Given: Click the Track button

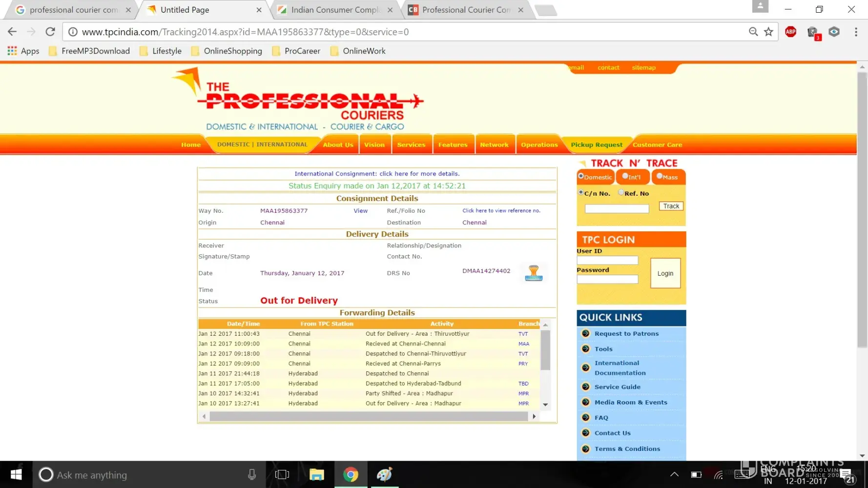Looking at the screenshot, I should click(x=671, y=206).
